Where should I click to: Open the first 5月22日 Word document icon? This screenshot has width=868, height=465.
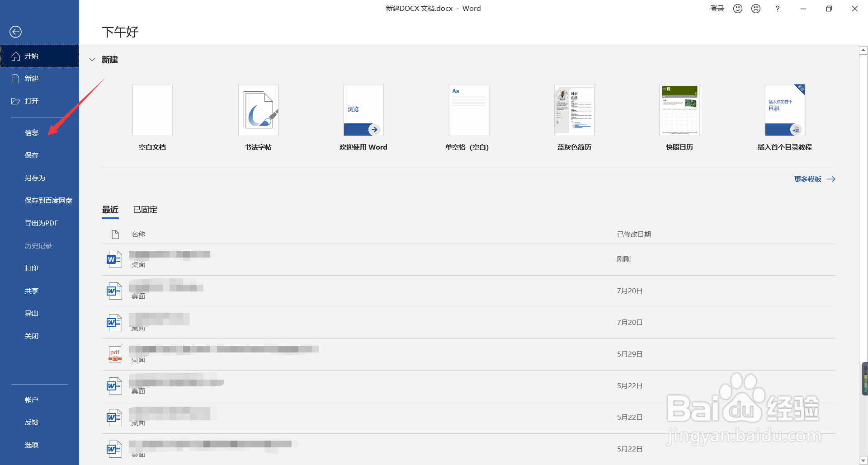pos(114,386)
